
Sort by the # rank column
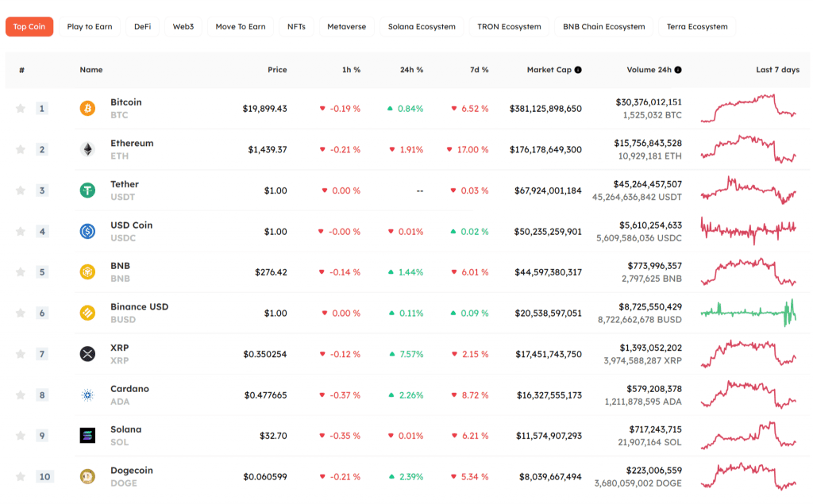(21, 70)
